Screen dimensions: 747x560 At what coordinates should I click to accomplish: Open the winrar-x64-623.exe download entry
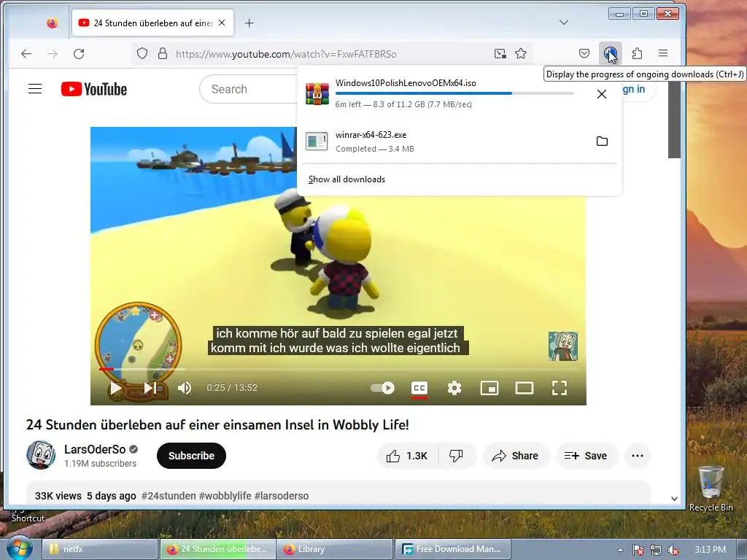click(x=443, y=141)
